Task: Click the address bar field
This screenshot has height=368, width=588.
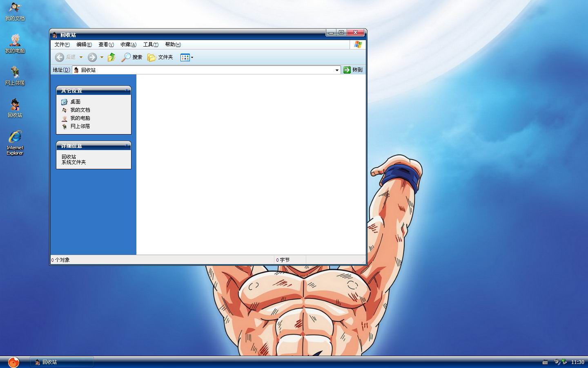Action: 206,70
